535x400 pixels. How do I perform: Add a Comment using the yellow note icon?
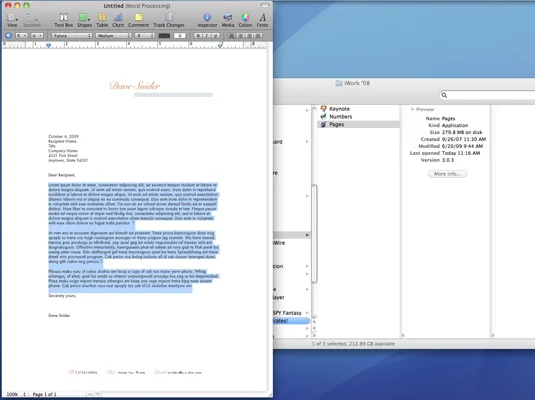coord(138,20)
